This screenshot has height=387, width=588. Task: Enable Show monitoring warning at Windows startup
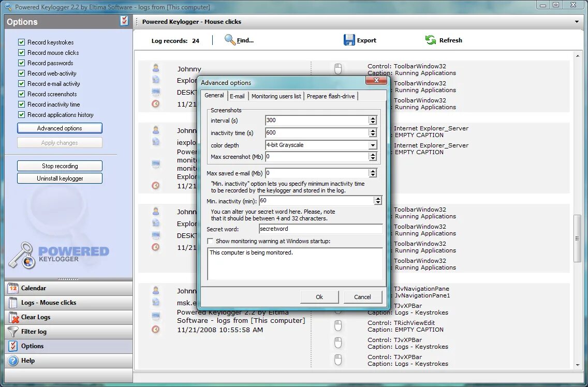(210, 241)
